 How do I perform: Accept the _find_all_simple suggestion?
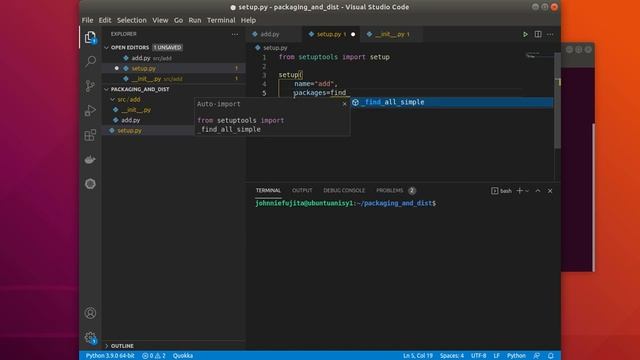tap(451, 102)
